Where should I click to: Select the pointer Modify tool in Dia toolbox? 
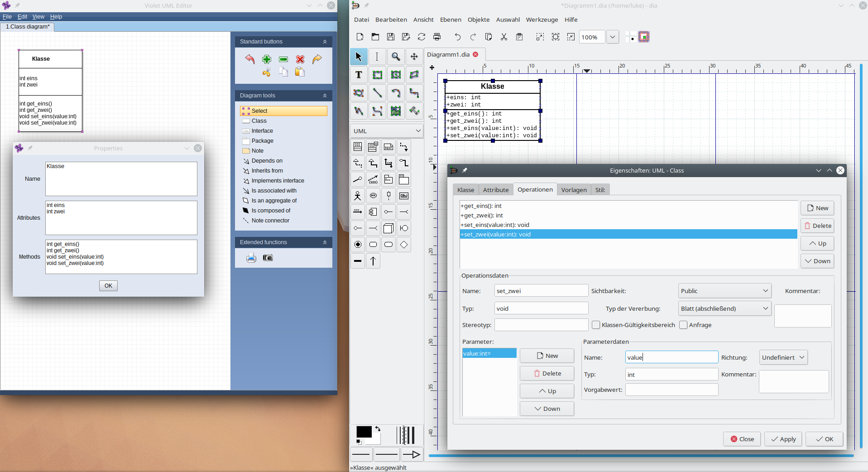(x=359, y=57)
